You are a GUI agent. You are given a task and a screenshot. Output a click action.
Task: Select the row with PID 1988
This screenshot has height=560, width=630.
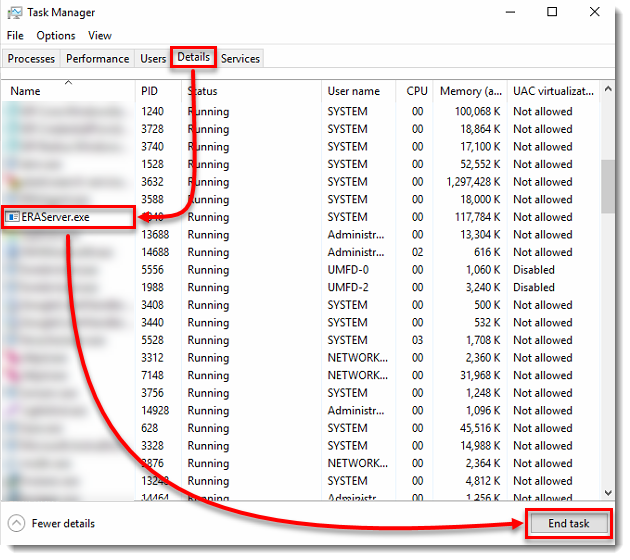pos(299,288)
